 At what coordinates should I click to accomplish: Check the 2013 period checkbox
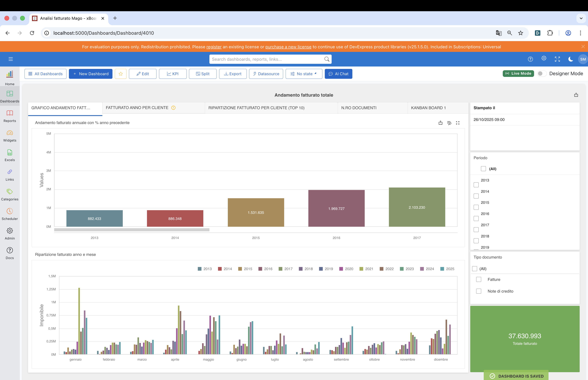(x=476, y=185)
